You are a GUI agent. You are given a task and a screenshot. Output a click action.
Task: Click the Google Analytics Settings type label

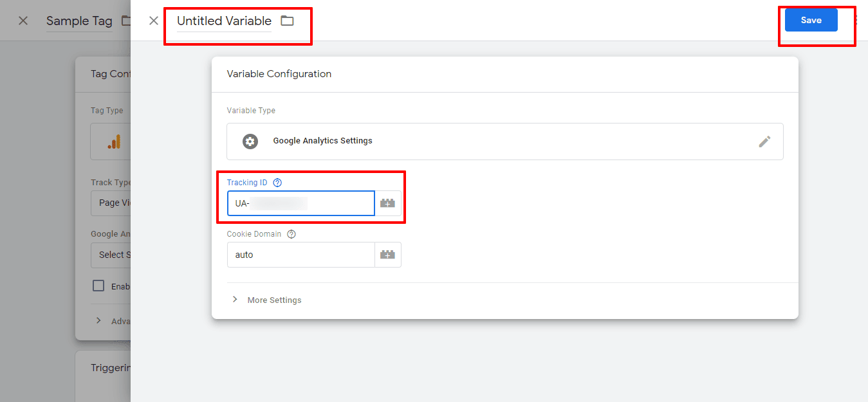click(x=322, y=141)
